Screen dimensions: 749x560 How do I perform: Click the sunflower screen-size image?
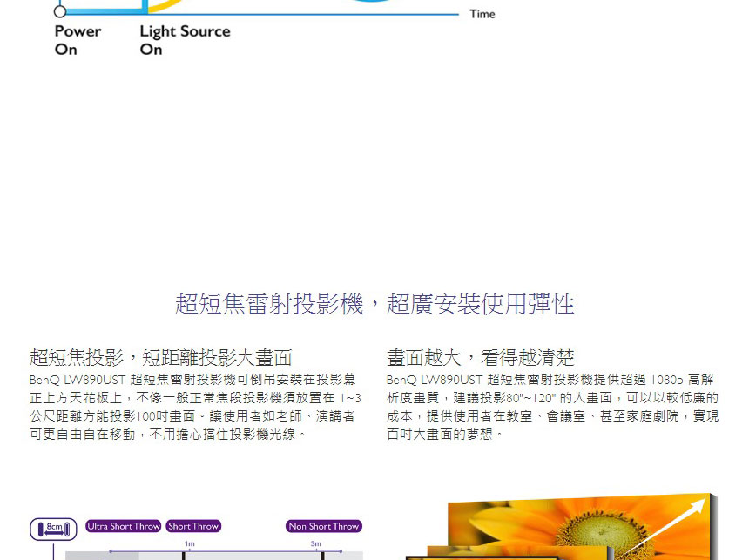coord(563,527)
